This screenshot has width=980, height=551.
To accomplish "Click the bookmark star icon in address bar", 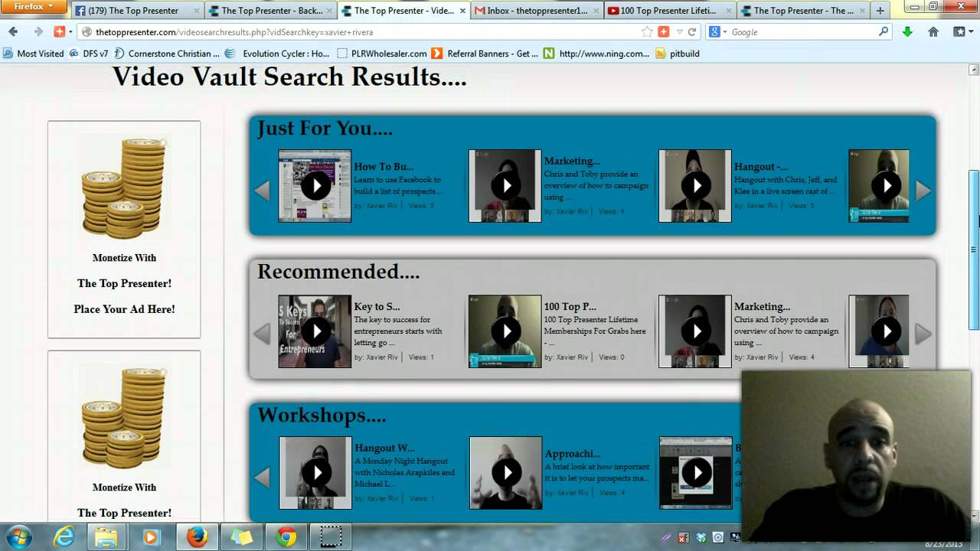I will coord(647,32).
